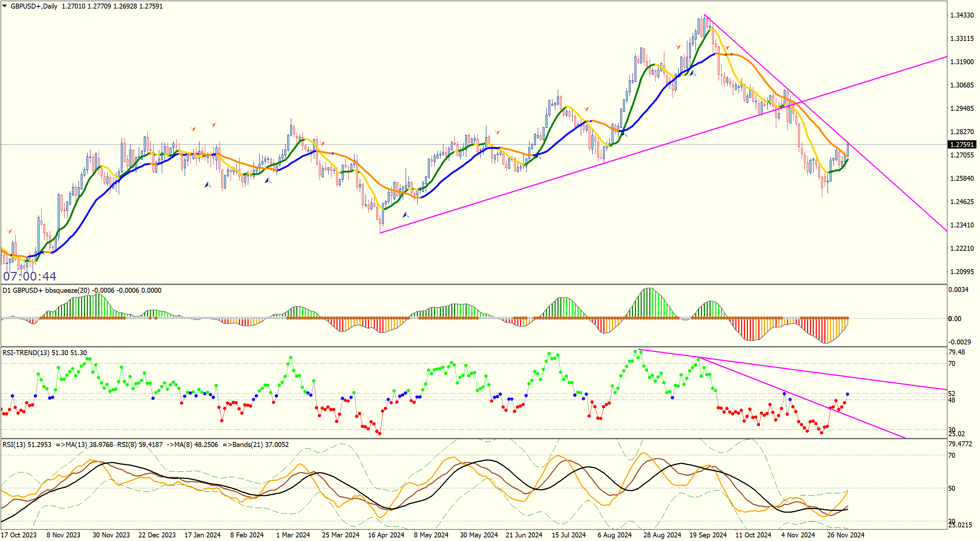Click the 17 Oct 2023 date label
This screenshot has width=980, height=541.
[19, 535]
